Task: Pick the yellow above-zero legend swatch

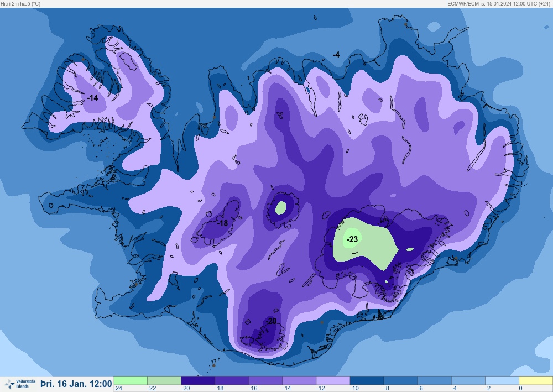Action: (536, 381)
